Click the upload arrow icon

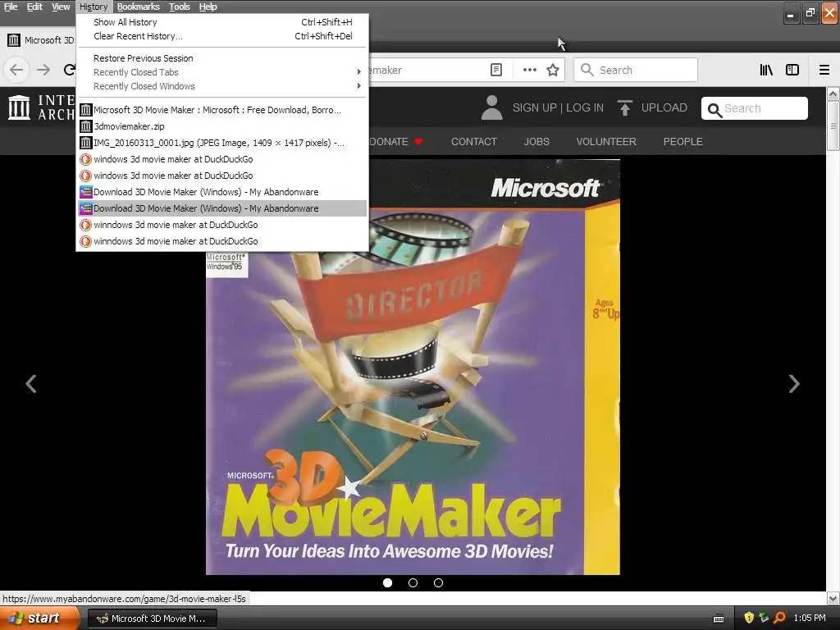click(624, 107)
